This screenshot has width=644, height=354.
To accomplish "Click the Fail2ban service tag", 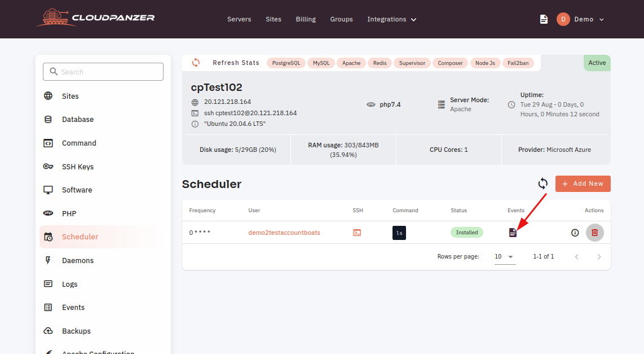I will coord(518,63).
